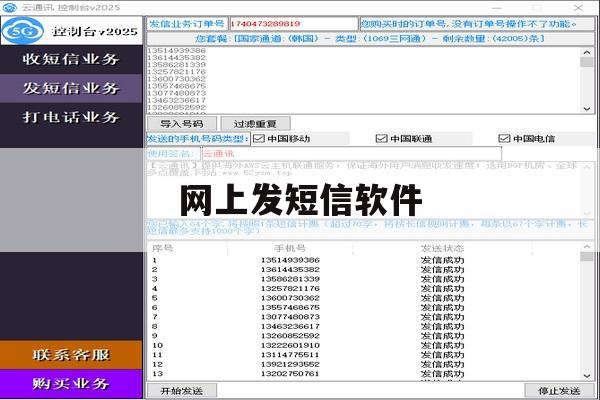The height and width of the screenshot is (400, 600).
Task: Click the 导入号码 button
Action: [182, 124]
